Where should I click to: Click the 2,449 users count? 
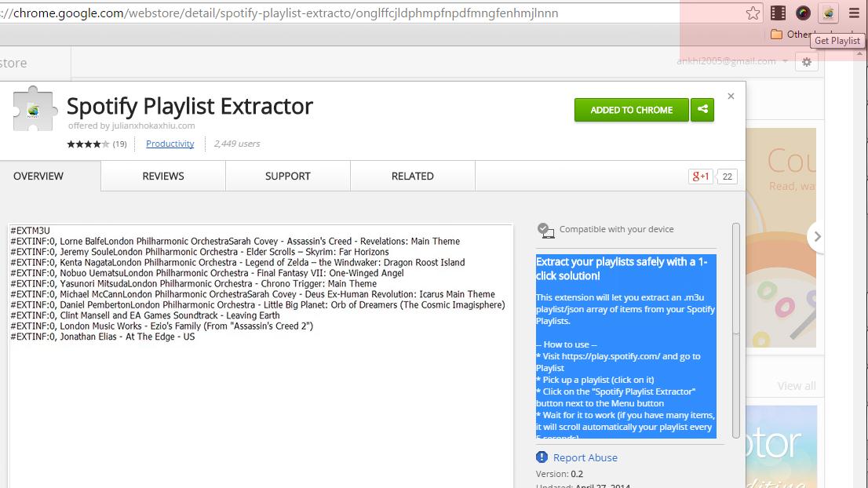[x=237, y=144]
